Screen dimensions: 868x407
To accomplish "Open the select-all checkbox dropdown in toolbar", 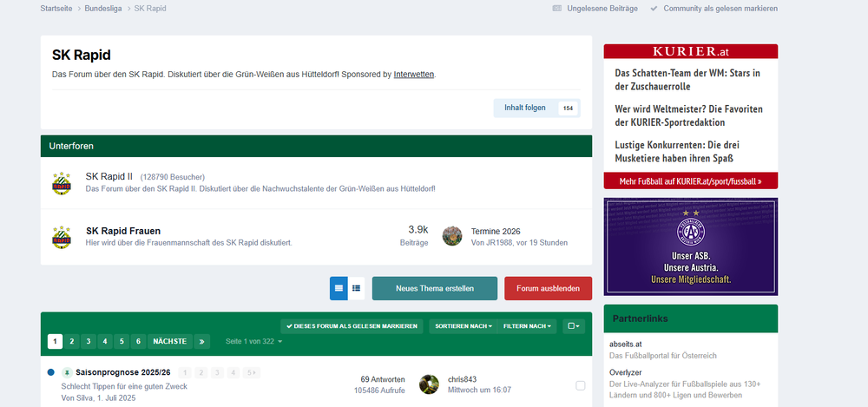I will (x=574, y=326).
